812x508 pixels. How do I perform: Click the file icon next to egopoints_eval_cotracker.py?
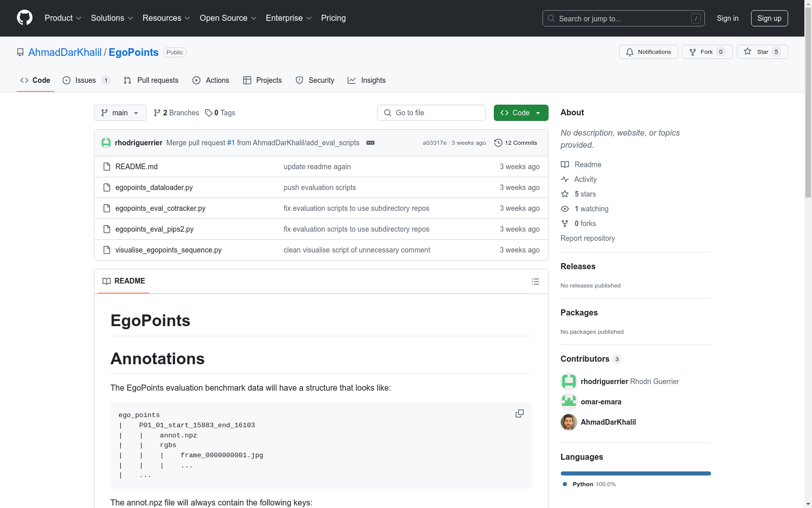tap(107, 208)
